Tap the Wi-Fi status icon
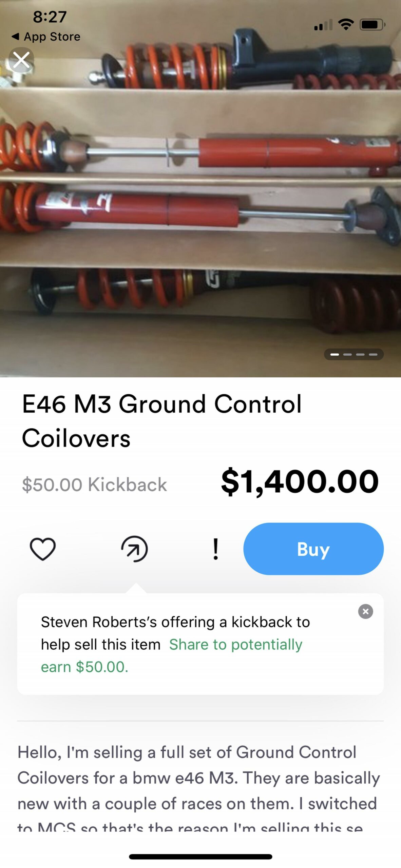Image resolution: width=401 pixels, height=868 pixels. click(x=346, y=24)
